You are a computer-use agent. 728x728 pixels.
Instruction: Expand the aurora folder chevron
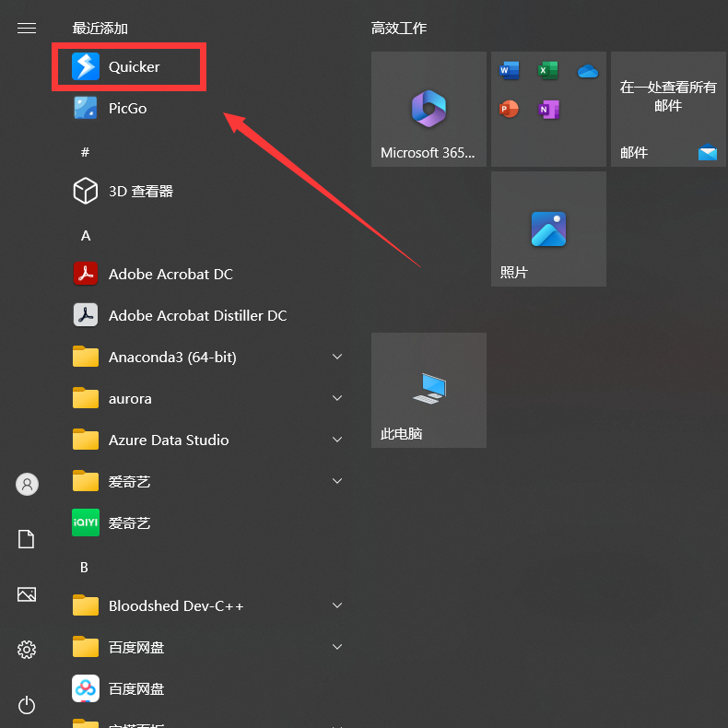(x=337, y=398)
